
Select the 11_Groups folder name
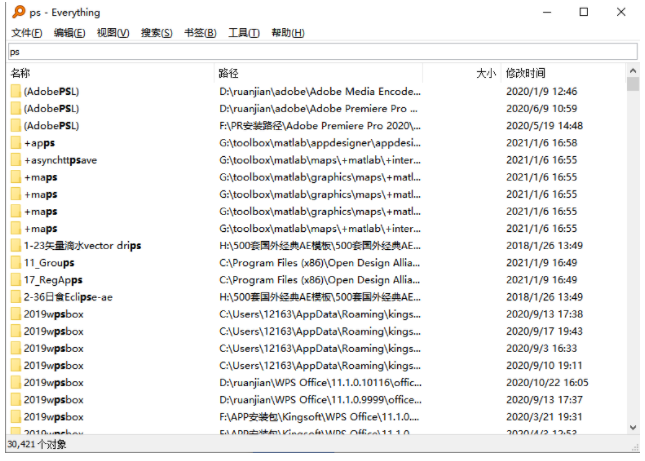click(x=49, y=263)
